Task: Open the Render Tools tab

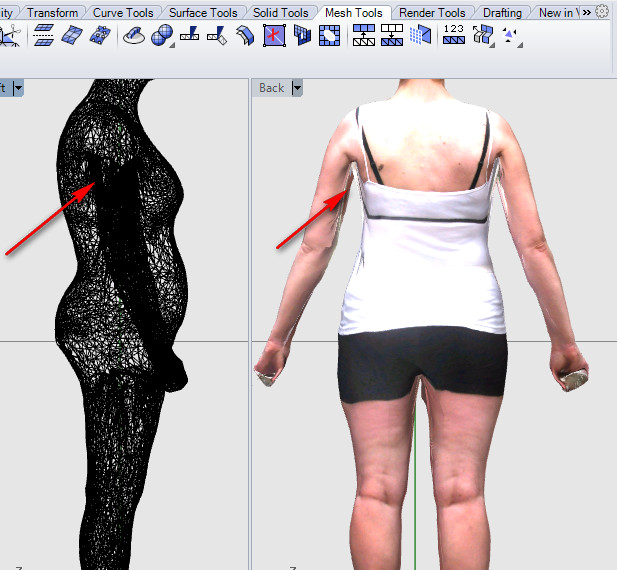Action: 432,13
